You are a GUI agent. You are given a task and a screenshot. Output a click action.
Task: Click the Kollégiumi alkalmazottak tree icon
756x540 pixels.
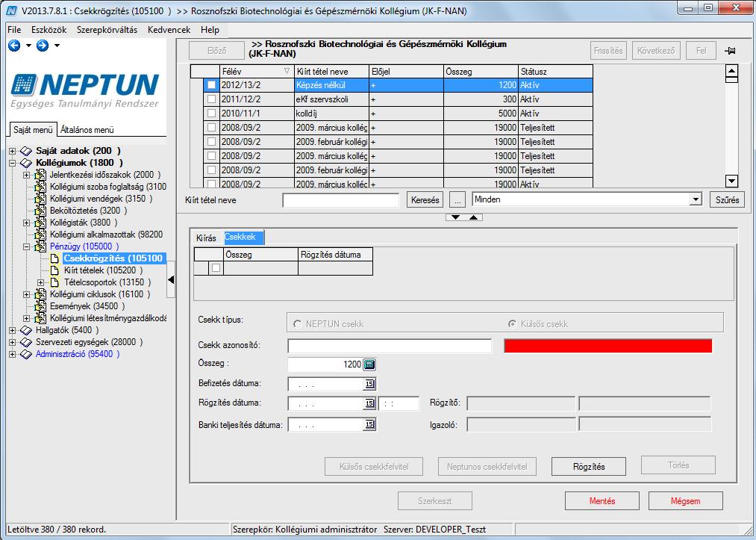point(40,235)
